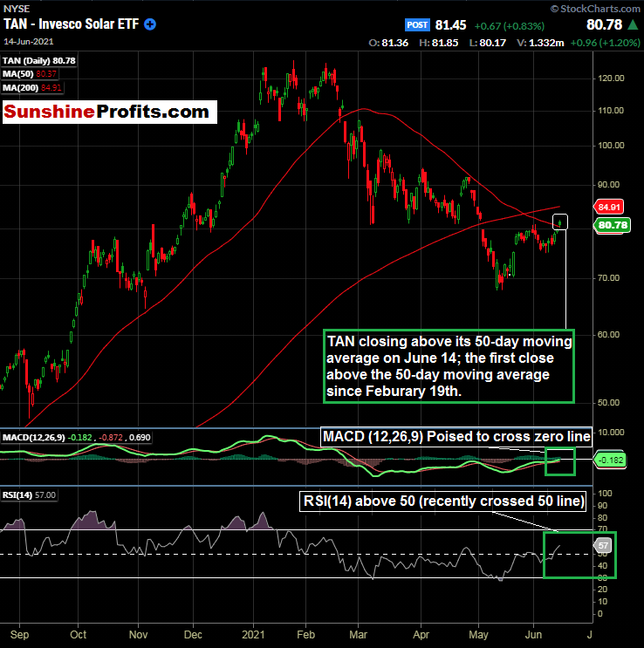Click the Mar label on time axis
The image size is (644, 648).
coord(358,634)
